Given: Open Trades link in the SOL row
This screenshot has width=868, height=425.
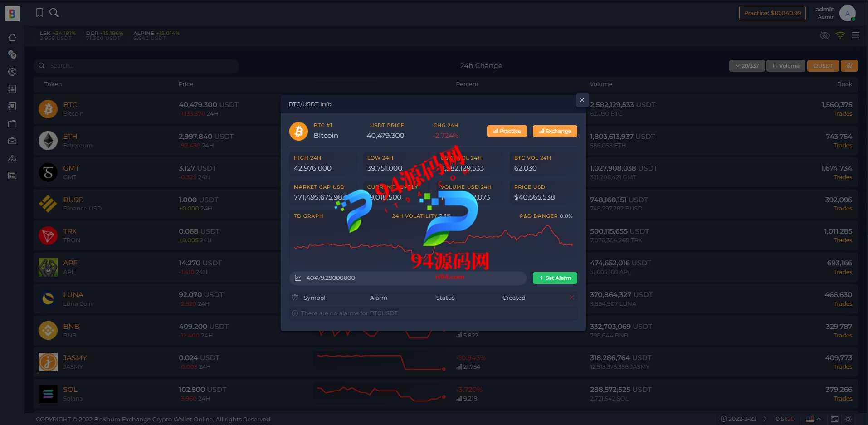Looking at the screenshot, I should pyautogui.click(x=843, y=399).
